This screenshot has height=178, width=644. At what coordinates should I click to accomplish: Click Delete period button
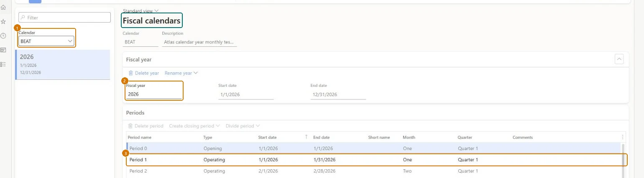click(146, 126)
